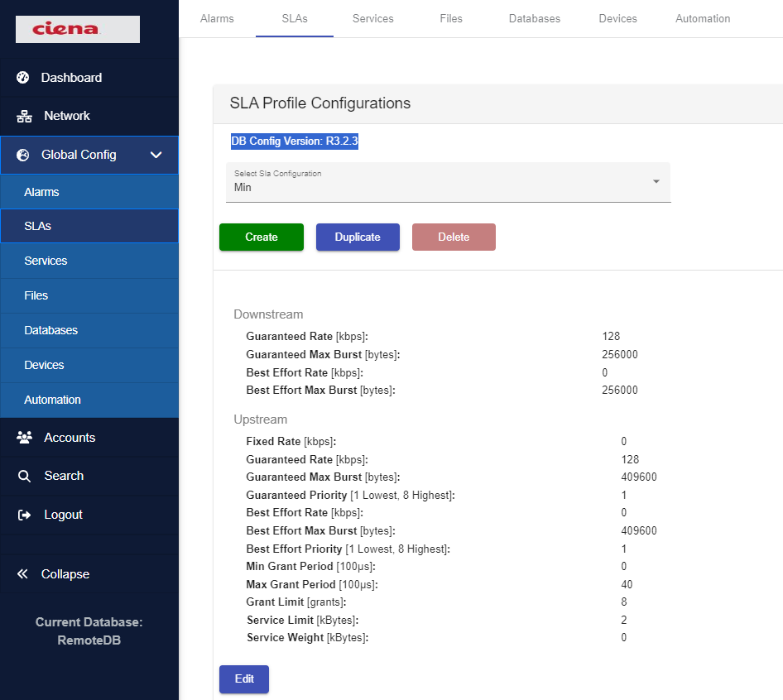
Task: Click the Dashboard gauge icon
Action: click(23, 78)
